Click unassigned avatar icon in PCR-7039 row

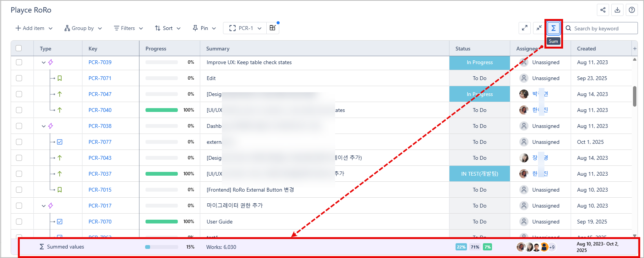pos(524,62)
